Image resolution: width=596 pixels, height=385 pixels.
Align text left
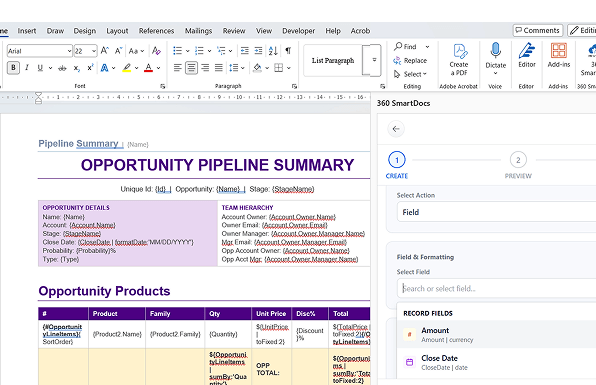(x=178, y=68)
